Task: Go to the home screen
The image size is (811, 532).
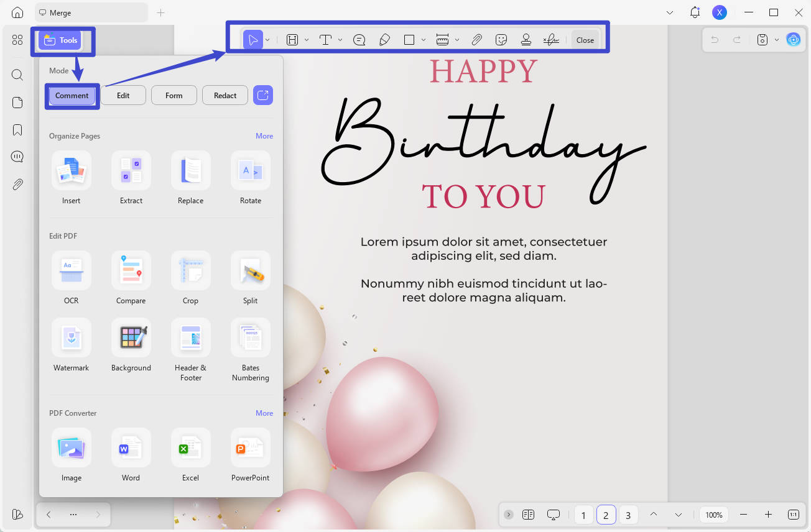Action: coord(17,12)
